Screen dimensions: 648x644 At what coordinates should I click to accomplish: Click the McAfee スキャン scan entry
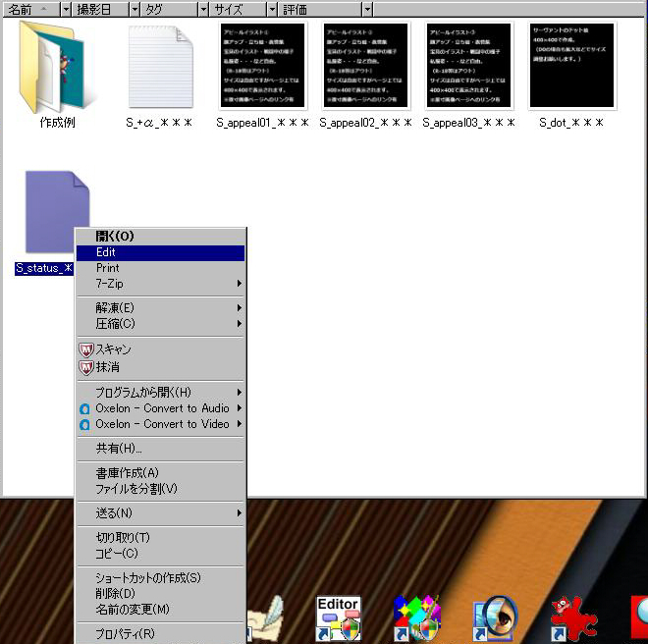[x=113, y=349]
